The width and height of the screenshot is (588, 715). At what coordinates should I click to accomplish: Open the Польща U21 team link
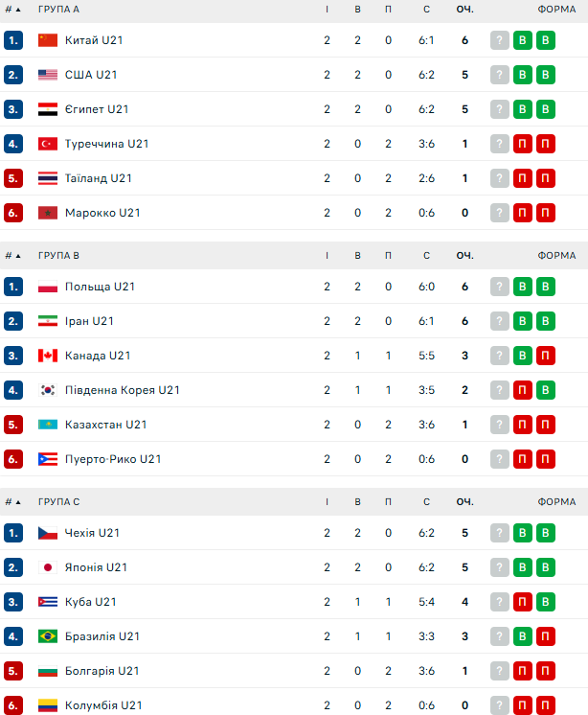click(x=101, y=287)
